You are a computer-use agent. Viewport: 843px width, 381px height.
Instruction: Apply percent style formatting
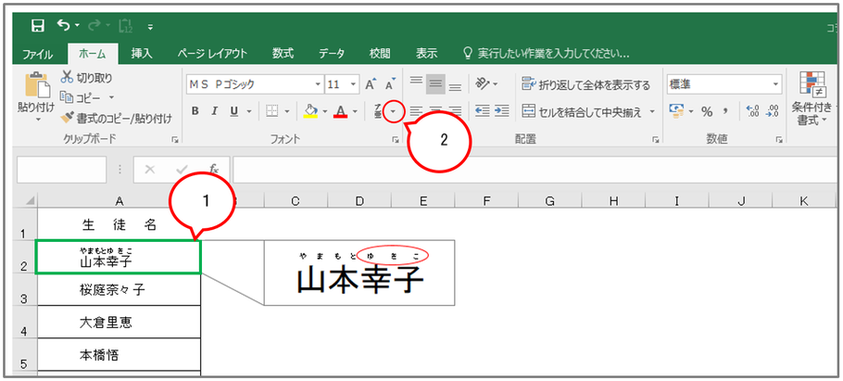[706, 111]
